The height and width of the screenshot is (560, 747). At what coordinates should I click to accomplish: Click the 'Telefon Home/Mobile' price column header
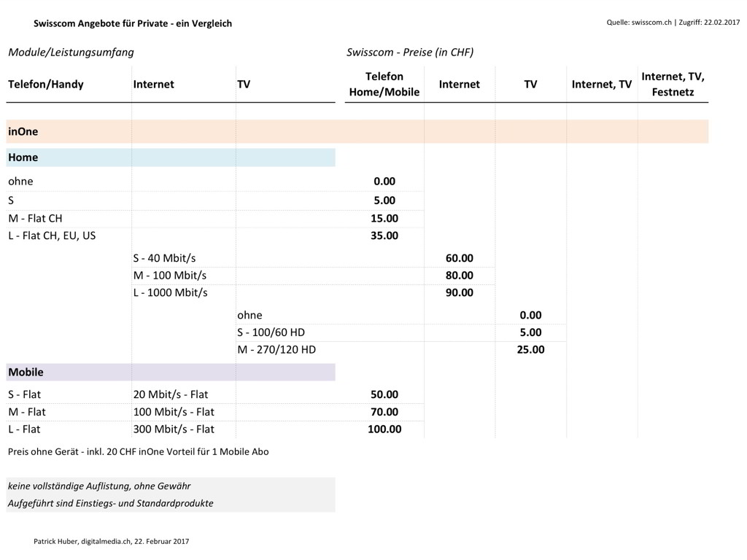(384, 85)
